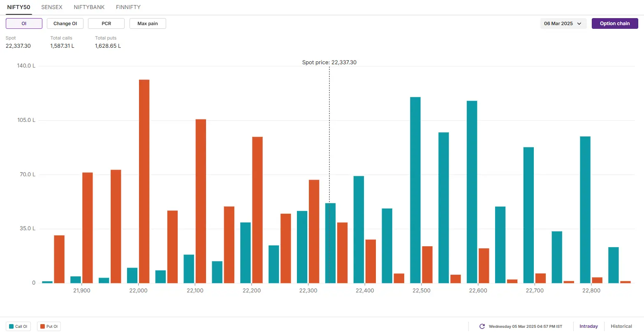The image size is (644, 334).
Task: Click the 22,000 strike axis label
Action: tap(138, 290)
